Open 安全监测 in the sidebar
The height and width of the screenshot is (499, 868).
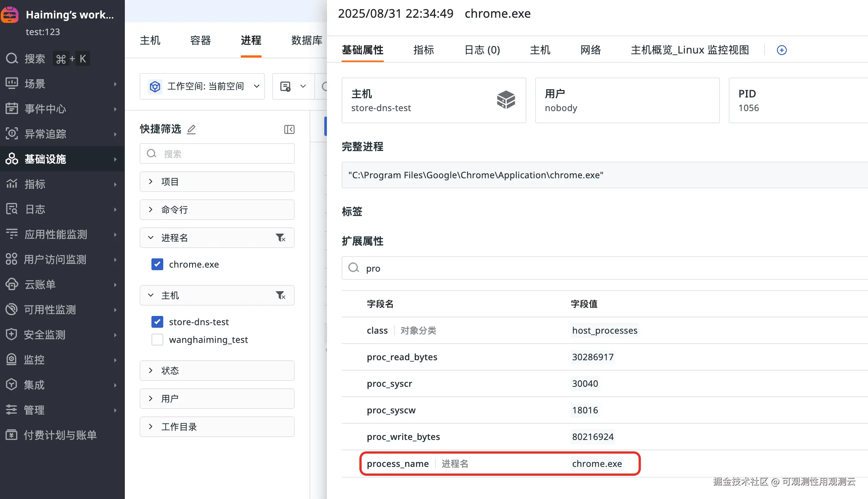[x=62, y=335]
